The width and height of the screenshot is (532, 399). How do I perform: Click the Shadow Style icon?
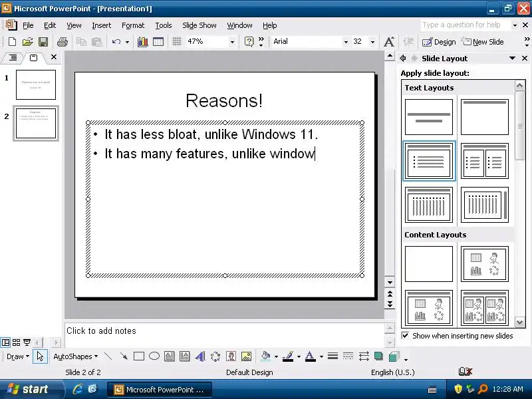[x=378, y=356]
